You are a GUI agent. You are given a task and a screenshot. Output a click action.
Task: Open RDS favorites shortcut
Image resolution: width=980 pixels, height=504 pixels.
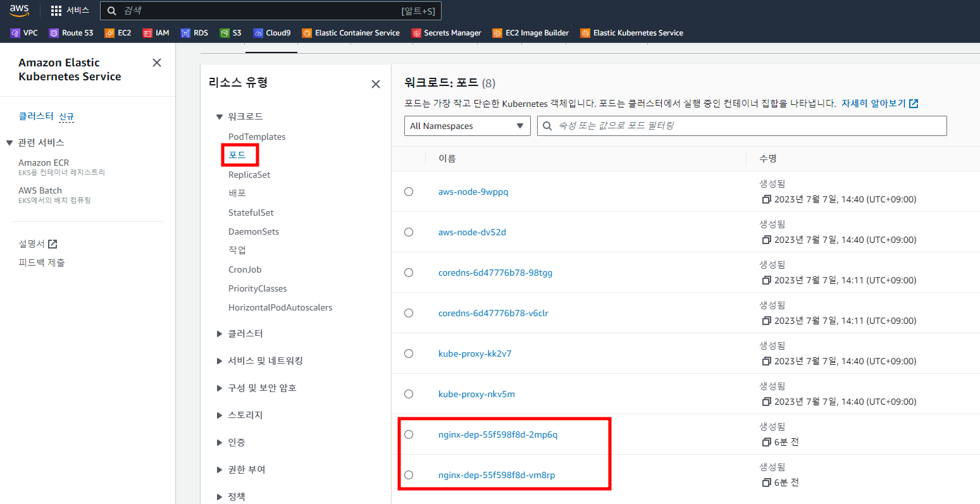pos(195,33)
